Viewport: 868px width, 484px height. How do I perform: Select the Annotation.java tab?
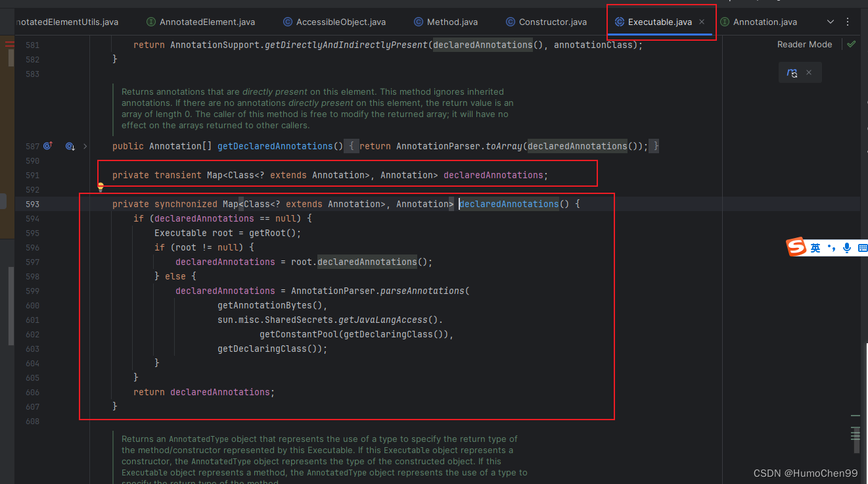(758, 22)
